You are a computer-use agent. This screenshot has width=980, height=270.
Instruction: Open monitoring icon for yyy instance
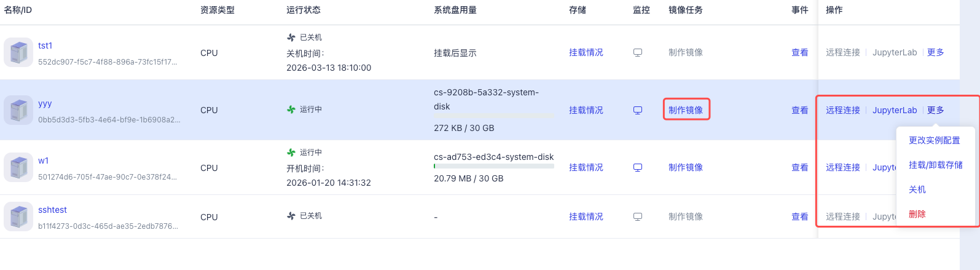[x=638, y=110]
